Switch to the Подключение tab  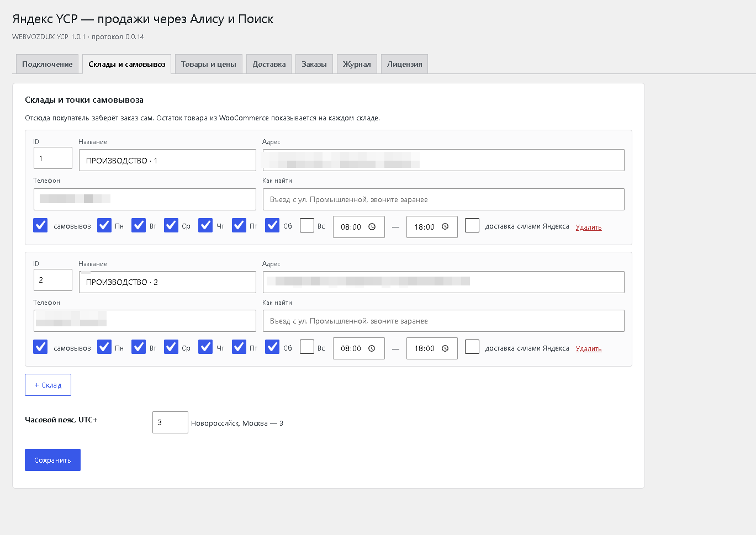[x=47, y=64]
